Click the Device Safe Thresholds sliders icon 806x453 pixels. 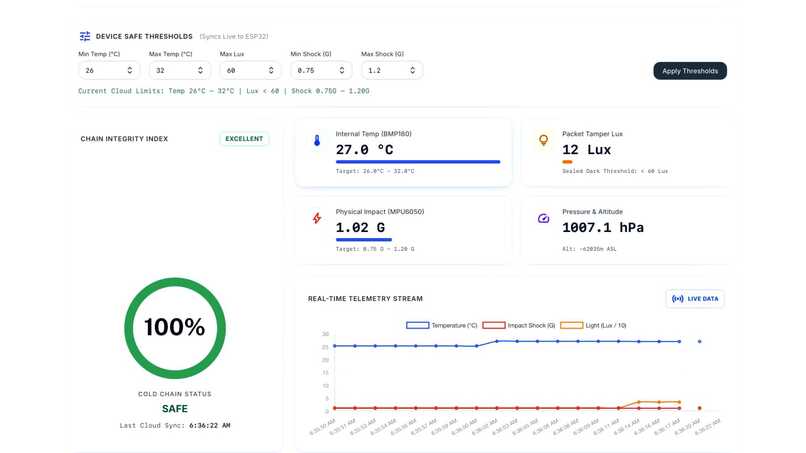click(x=85, y=36)
